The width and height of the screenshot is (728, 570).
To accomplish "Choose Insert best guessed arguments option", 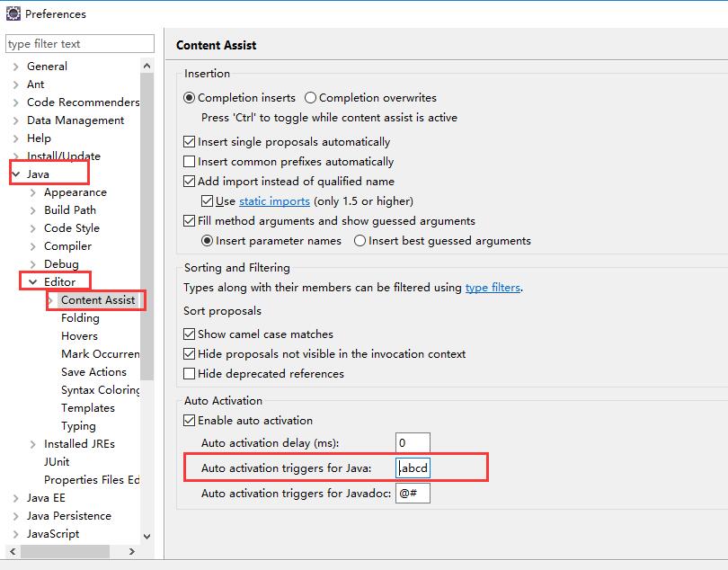I will tap(360, 241).
